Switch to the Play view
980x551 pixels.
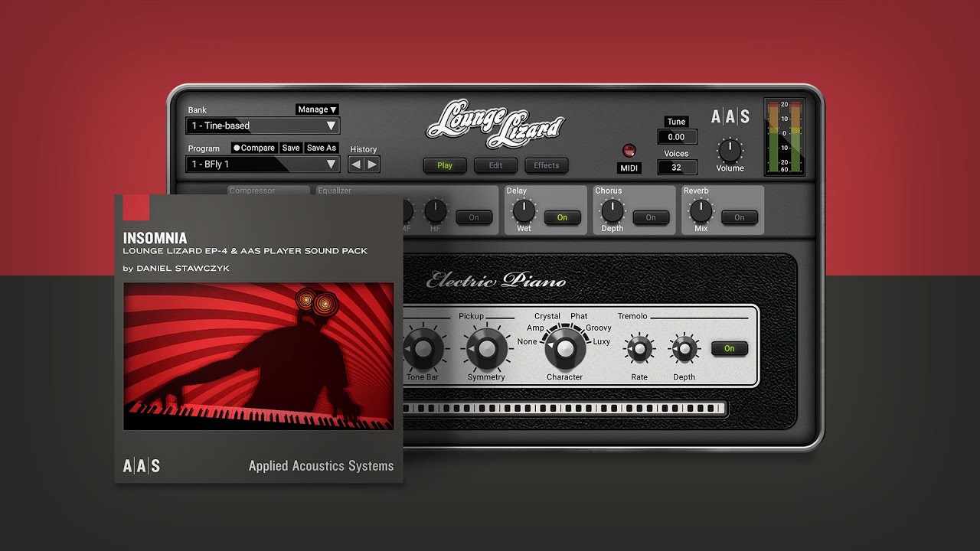pyautogui.click(x=445, y=165)
